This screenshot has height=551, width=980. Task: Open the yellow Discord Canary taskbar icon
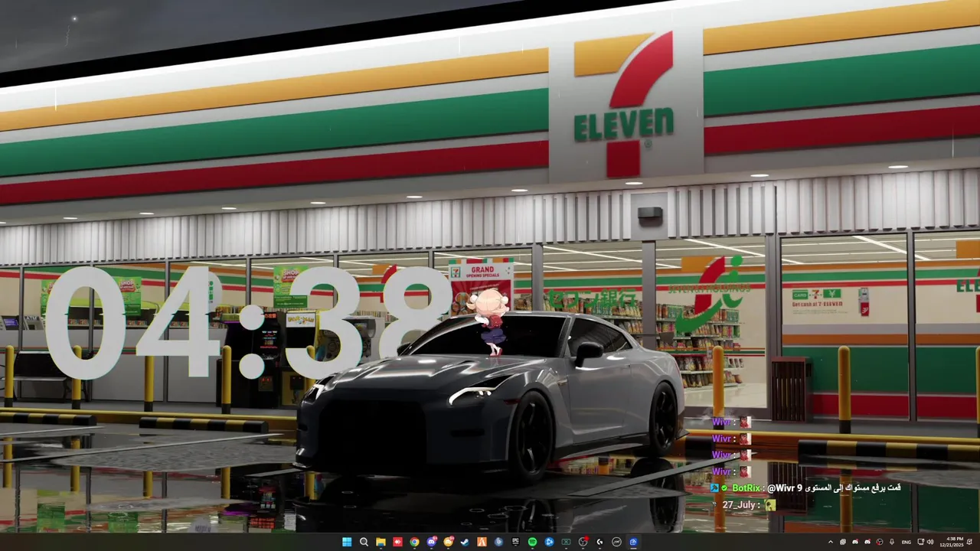(448, 542)
